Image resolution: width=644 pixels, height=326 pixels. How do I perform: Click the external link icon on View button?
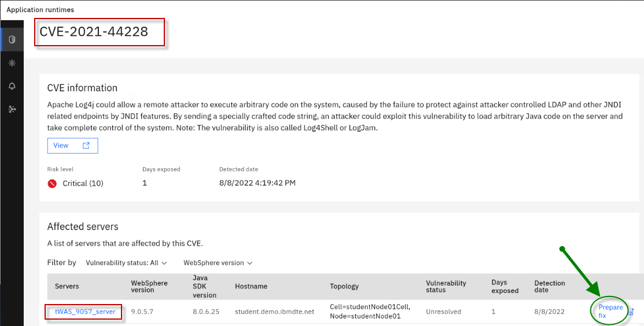click(86, 146)
